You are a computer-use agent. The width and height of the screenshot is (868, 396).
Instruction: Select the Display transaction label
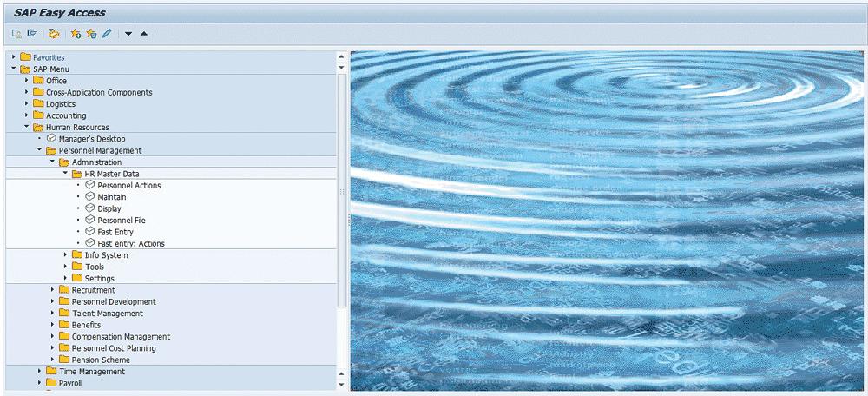click(109, 208)
